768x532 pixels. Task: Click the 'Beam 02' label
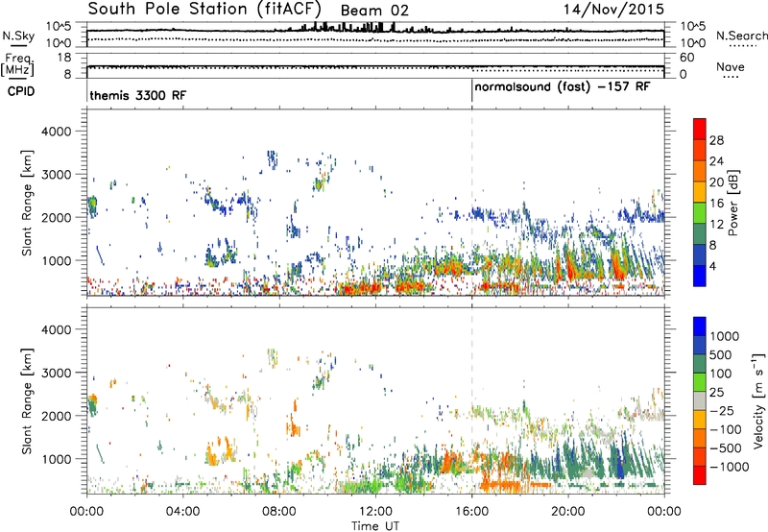pyautogui.click(x=374, y=11)
